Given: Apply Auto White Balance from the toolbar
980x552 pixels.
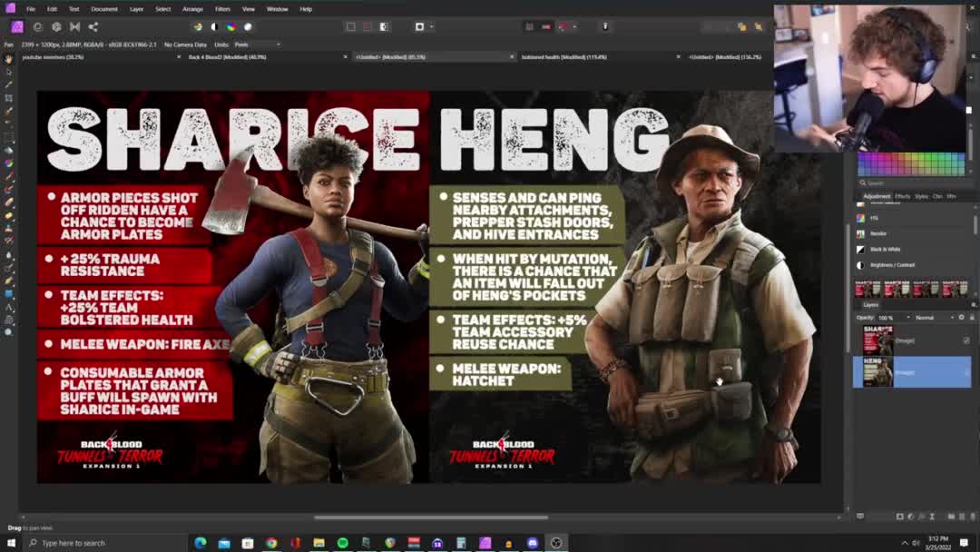Looking at the screenshot, I should coord(248,26).
